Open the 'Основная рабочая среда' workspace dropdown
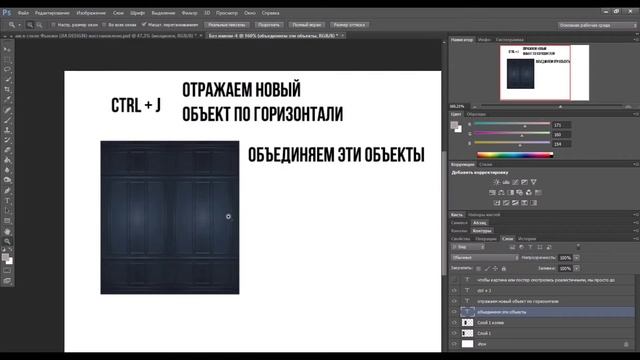 click(597, 25)
